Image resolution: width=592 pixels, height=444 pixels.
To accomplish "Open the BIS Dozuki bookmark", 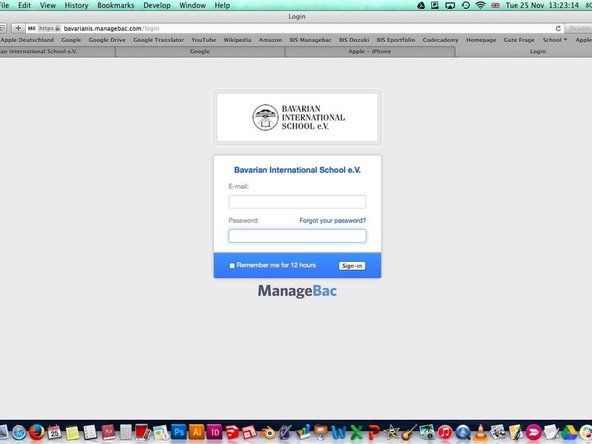I will click(354, 40).
